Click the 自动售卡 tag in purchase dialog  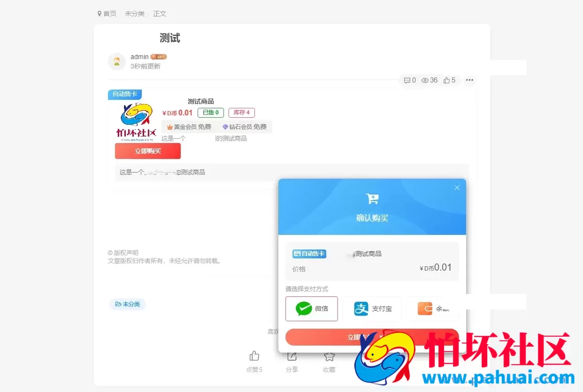(x=309, y=254)
